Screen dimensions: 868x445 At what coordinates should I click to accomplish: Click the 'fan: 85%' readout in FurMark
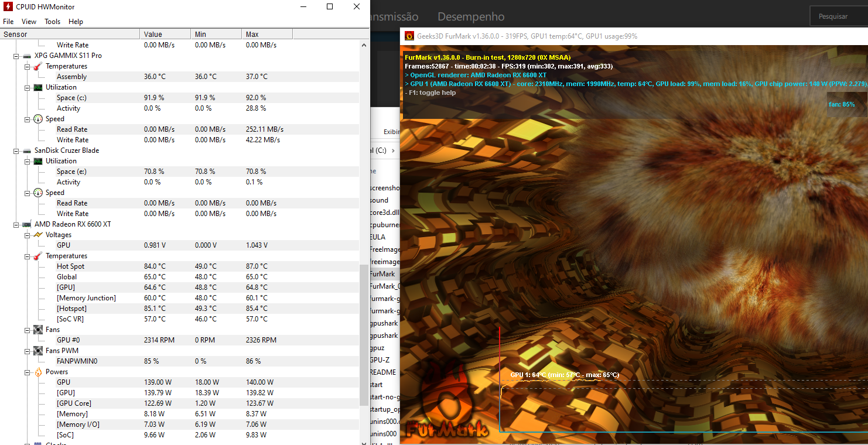point(842,104)
